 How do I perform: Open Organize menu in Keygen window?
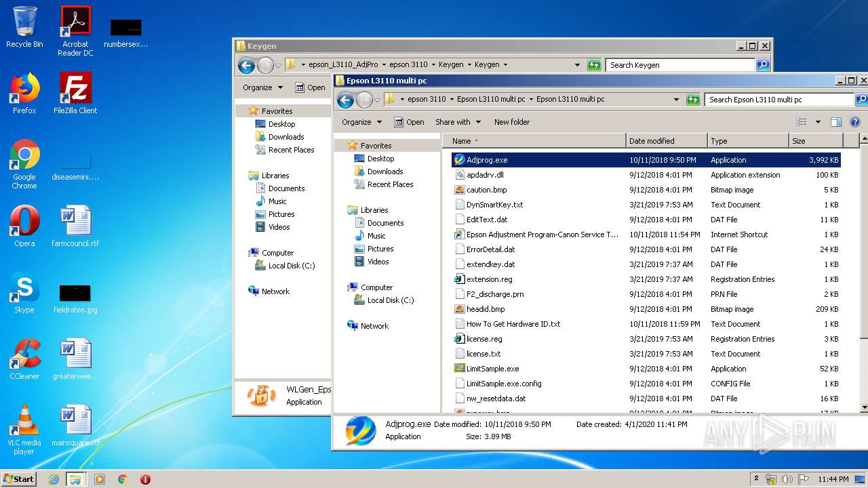tap(262, 87)
